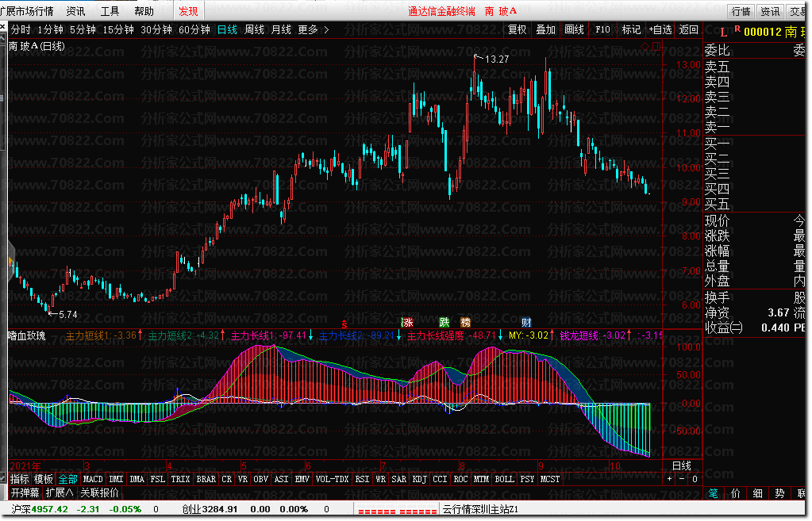Choose the TRIX indicator
The image size is (812, 521).
click(181, 479)
